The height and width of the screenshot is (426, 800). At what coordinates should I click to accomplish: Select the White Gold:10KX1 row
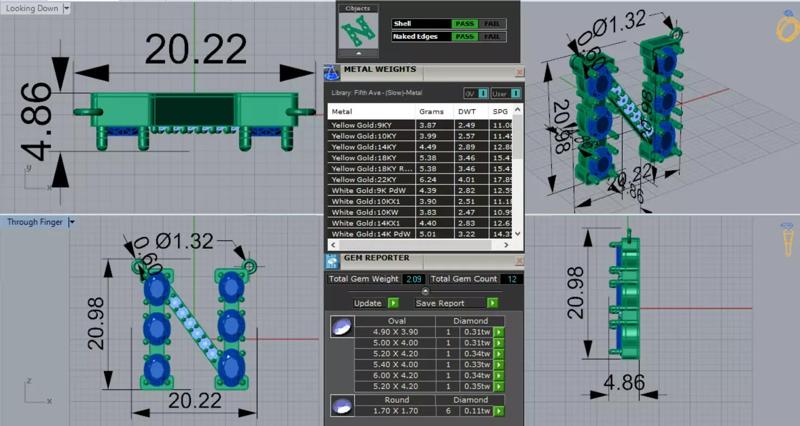pyautogui.click(x=420, y=202)
